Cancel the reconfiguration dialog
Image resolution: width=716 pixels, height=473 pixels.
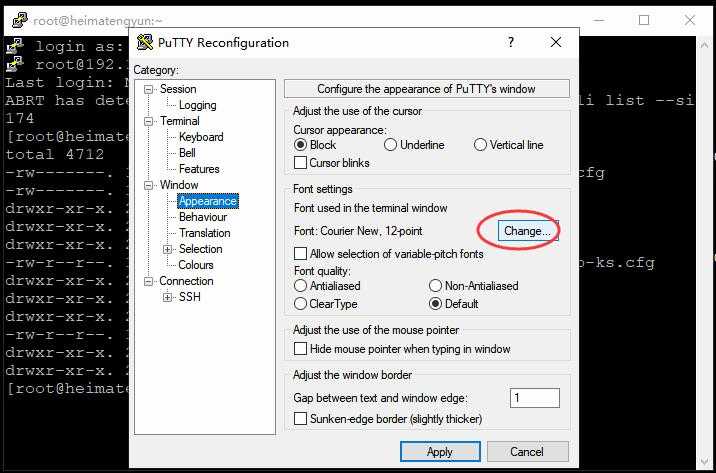[527, 452]
